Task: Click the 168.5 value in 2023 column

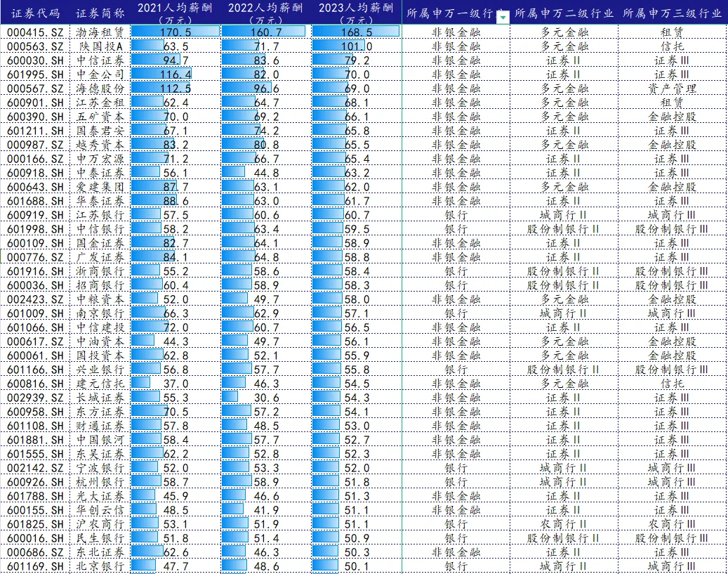Action: (x=356, y=32)
